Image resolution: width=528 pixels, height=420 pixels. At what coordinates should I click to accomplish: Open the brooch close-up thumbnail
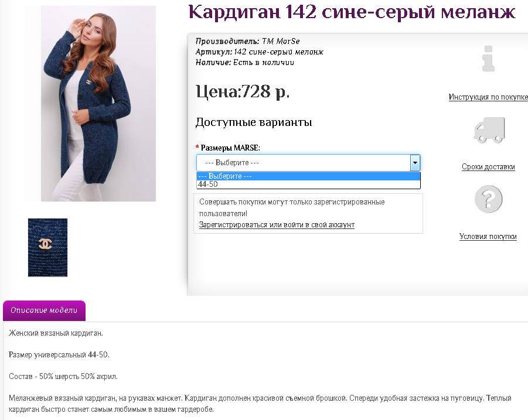point(47,247)
